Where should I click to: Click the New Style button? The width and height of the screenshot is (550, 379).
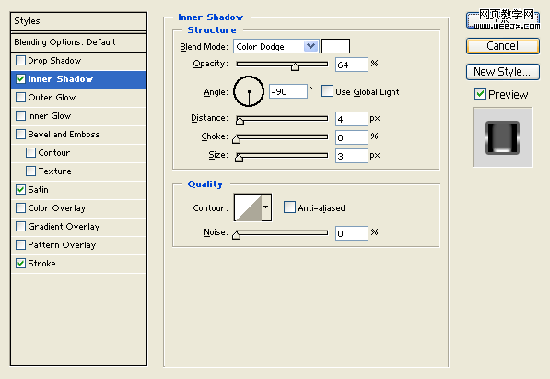[503, 72]
